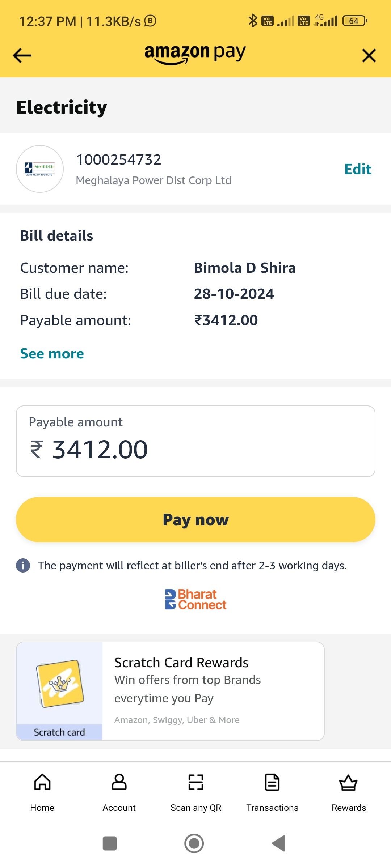The height and width of the screenshot is (868, 391).
Task: Tap the Payable amount input field
Action: click(x=195, y=441)
